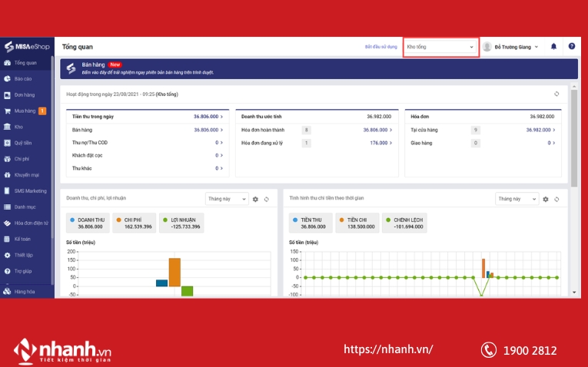Open Tháng này dropdown in cash flow chart
This screenshot has width=588, height=367.
pos(517,199)
